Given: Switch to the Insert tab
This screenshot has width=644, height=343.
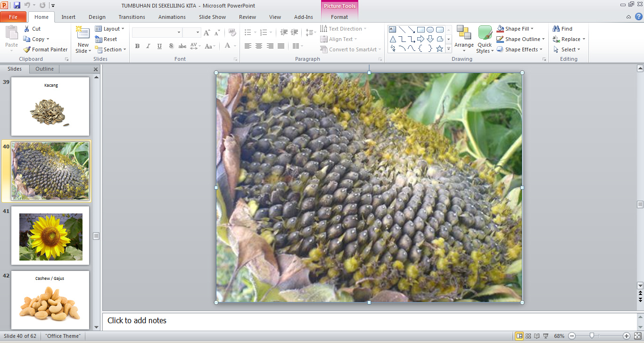Looking at the screenshot, I should 68,17.
